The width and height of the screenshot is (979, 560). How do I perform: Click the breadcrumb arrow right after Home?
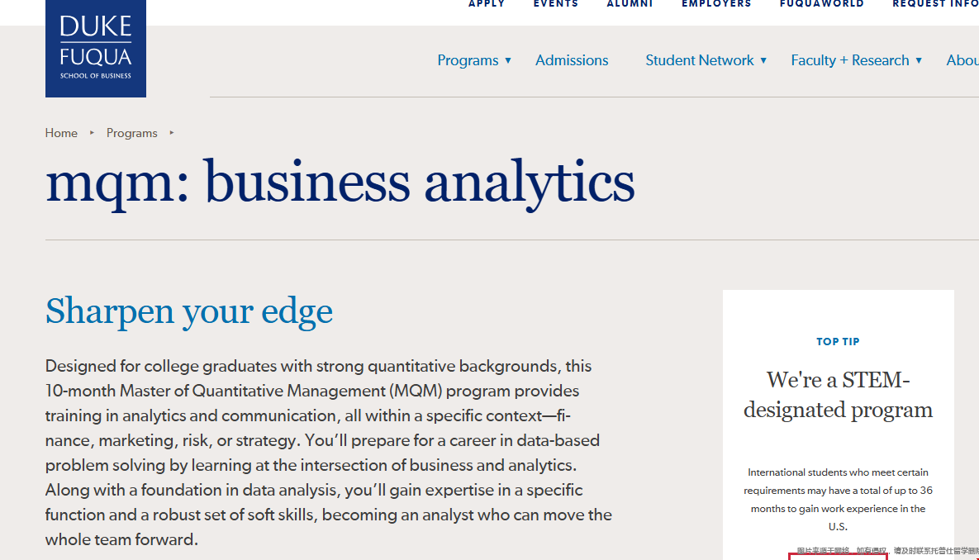tap(92, 133)
